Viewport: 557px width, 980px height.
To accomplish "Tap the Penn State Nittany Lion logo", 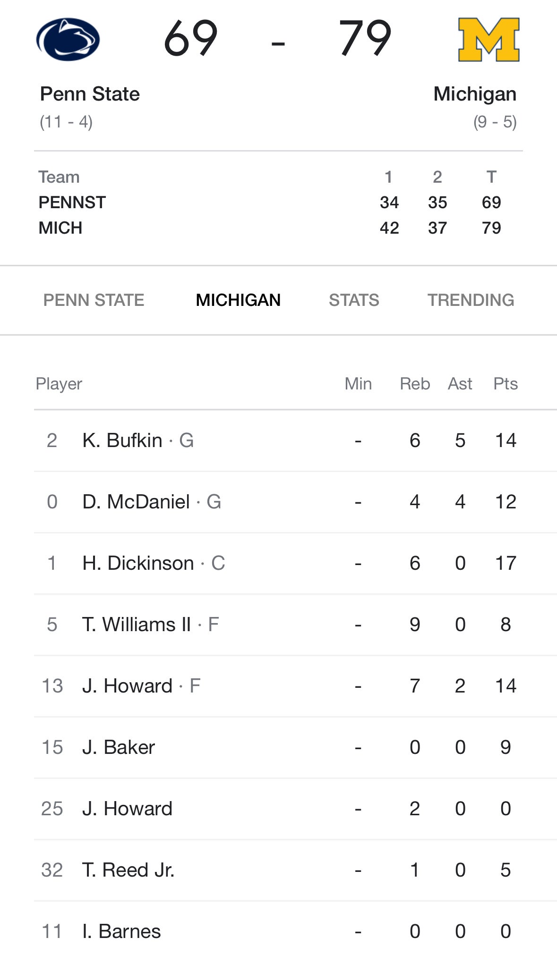I will click(68, 40).
